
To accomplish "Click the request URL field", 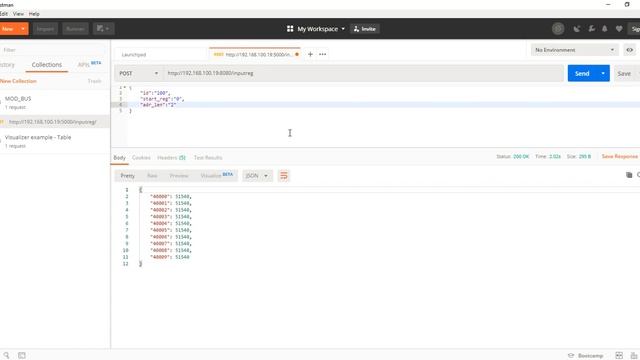I will click(363, 73).
